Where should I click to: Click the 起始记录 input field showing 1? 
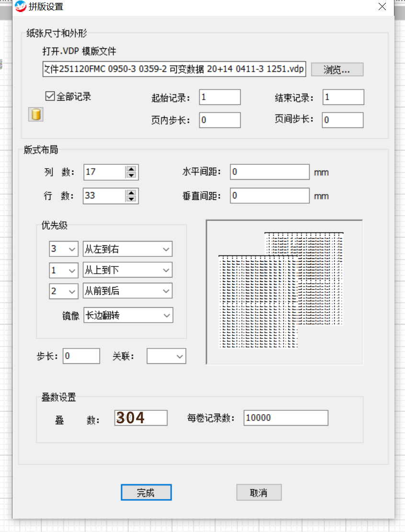pyautogui.click(x=219, y=97)
